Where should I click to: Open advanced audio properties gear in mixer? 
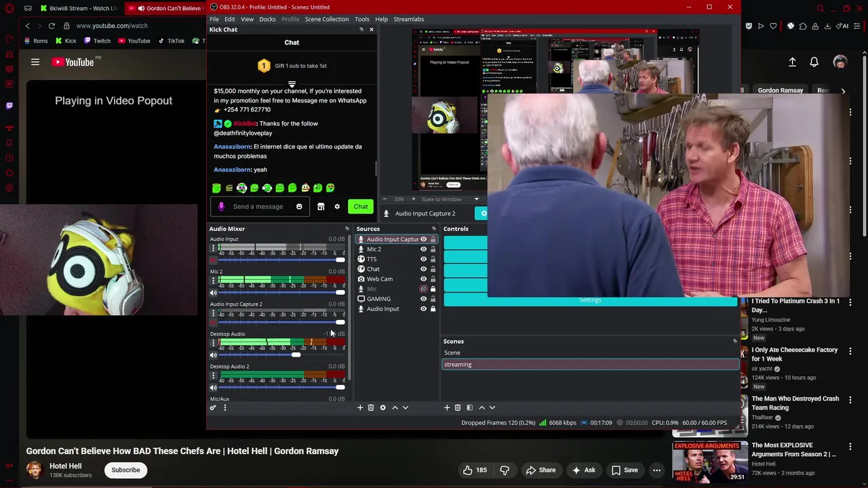[x=213, y=407]
